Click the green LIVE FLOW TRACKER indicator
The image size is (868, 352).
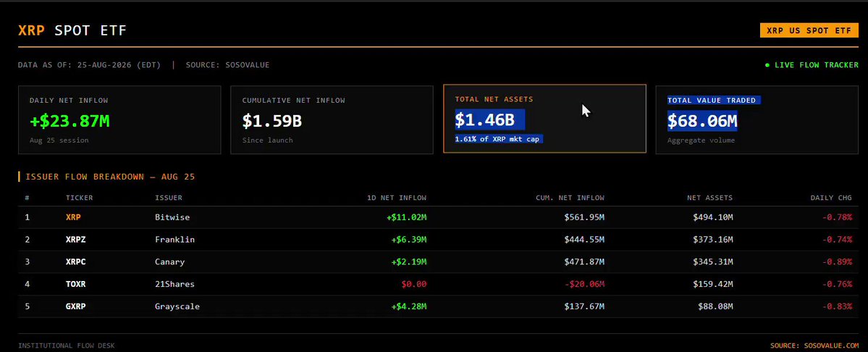(x=812, y=65)
